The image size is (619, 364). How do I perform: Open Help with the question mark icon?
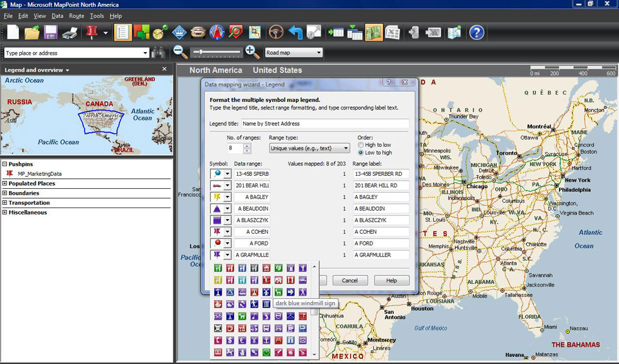pyautogui.click(x=476, y=32)
